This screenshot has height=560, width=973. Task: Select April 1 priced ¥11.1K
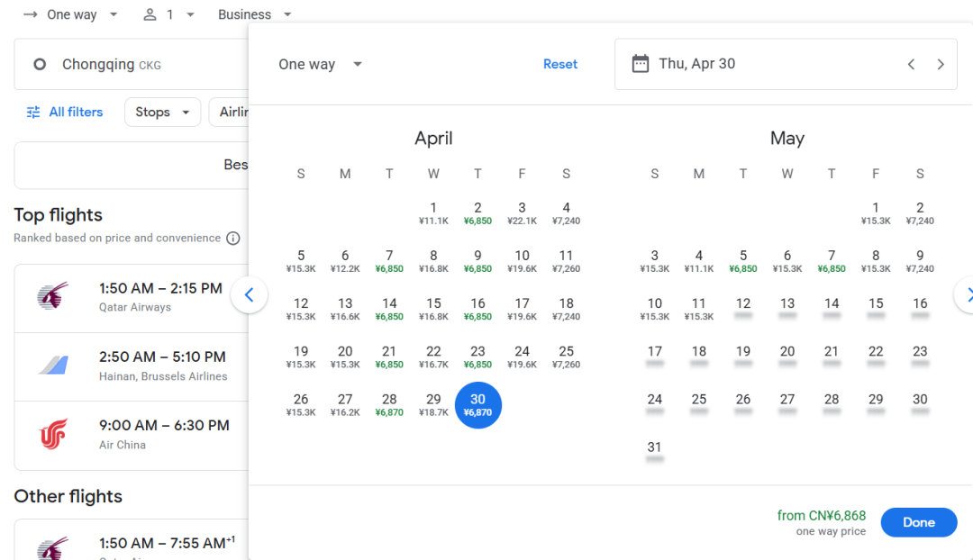[433, 212]
